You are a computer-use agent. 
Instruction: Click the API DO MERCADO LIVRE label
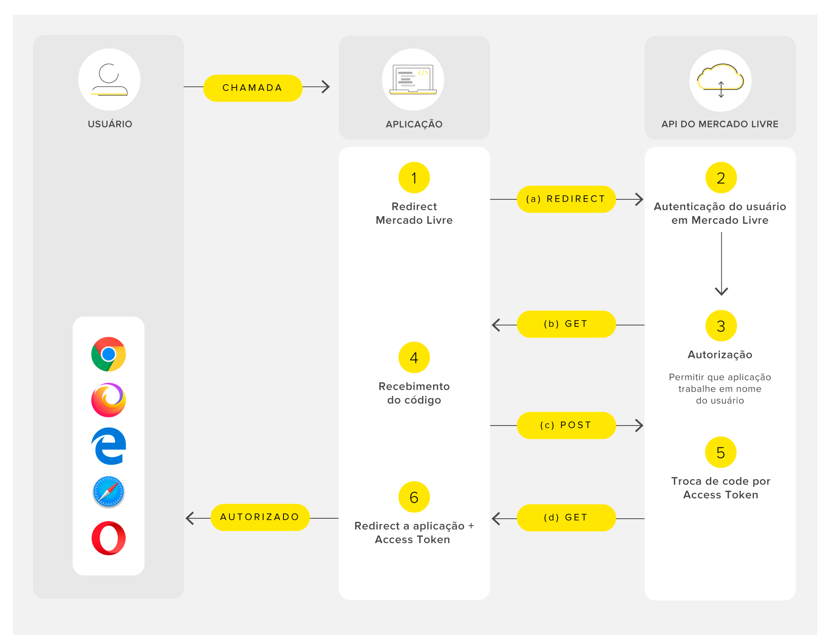pyautogui.click(x=720, y=124)
